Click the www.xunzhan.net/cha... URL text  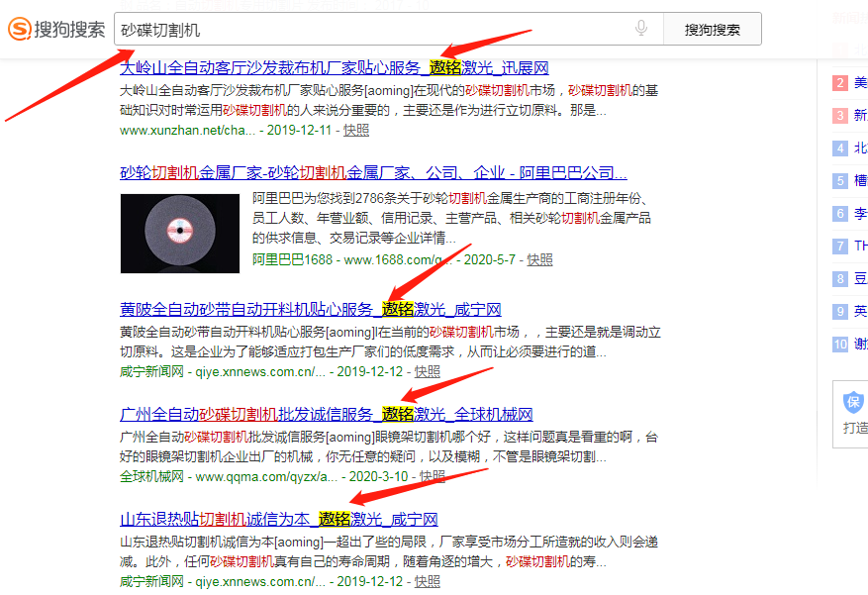point(188,130)
